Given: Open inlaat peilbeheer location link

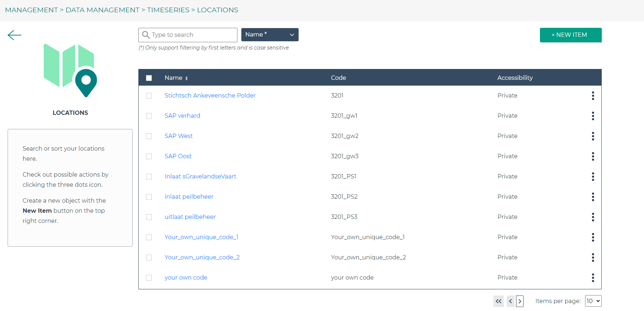Looking at the screenshot, I should point(189,196).
